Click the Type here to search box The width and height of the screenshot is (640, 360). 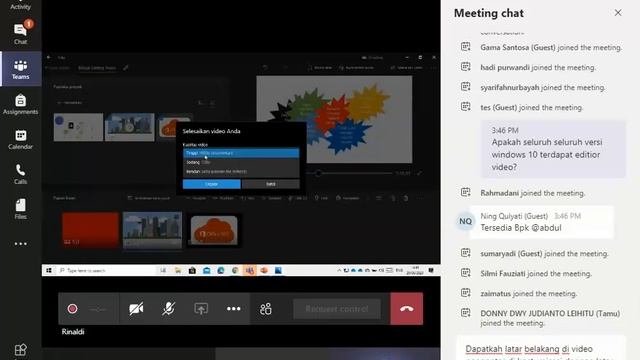106,270
